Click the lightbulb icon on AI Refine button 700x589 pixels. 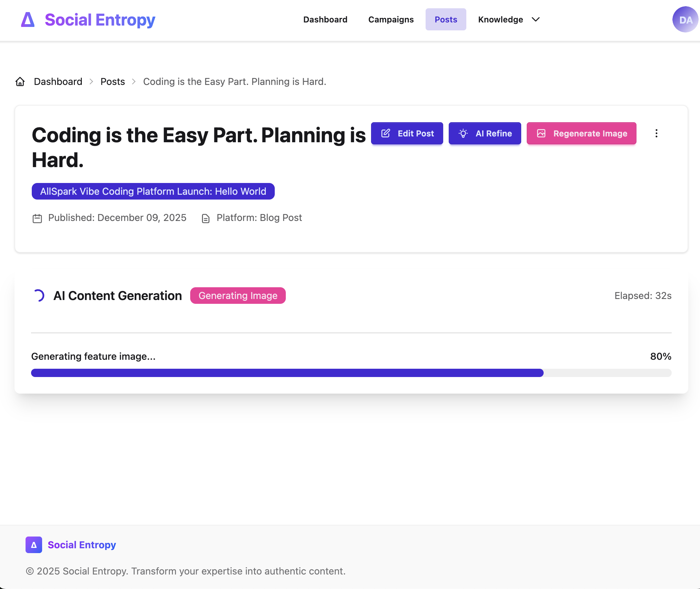click(463, 133)
